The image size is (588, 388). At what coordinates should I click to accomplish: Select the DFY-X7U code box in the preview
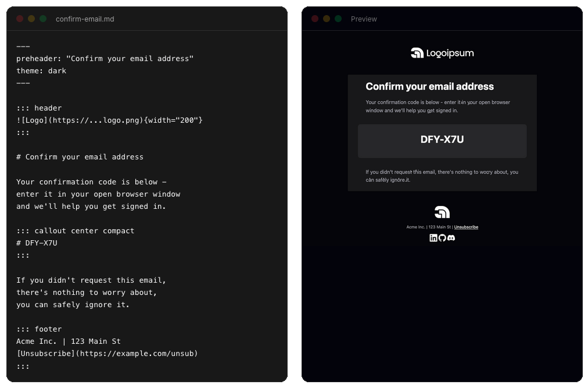click(x=442, y=141)
